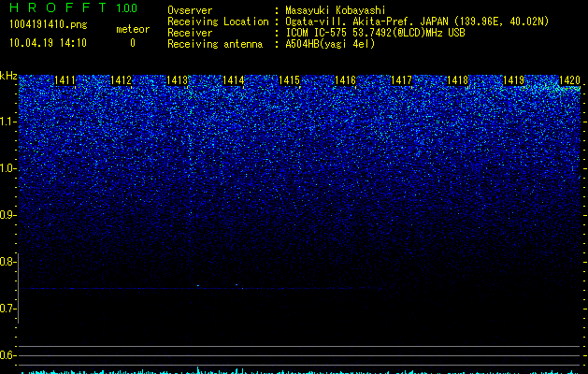The image size is (588, 374).
Task: Click time marker 1420
Action: 569,80
